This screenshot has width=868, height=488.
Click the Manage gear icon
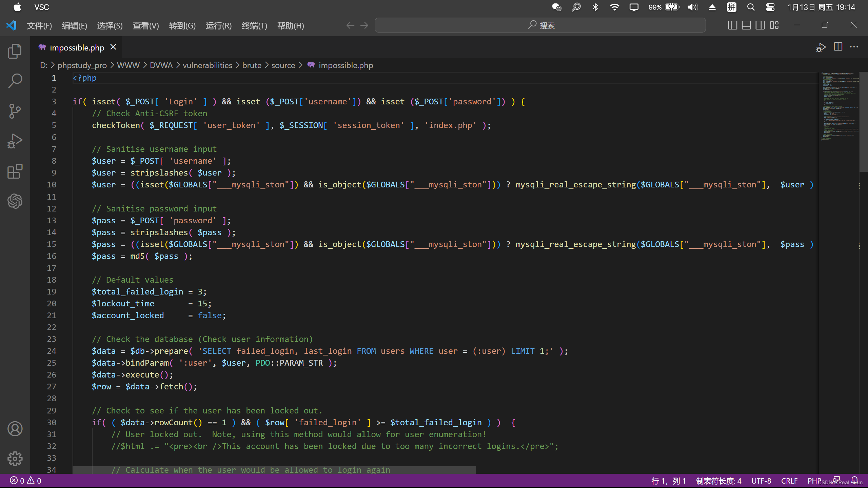tap(15, 459)
